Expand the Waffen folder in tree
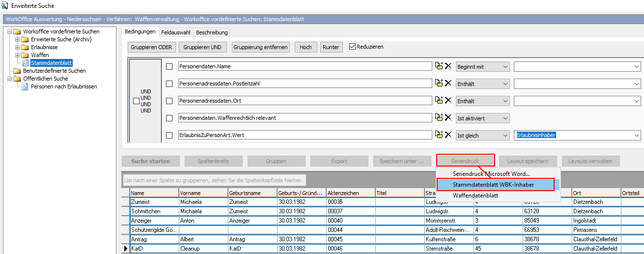 click(x=18, y=55)
